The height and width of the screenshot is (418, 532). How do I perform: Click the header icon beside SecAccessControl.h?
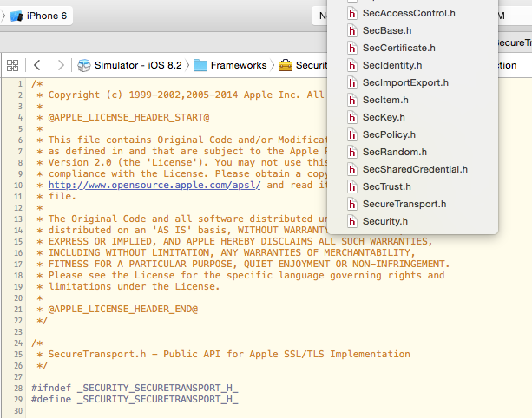pos(352,14)
